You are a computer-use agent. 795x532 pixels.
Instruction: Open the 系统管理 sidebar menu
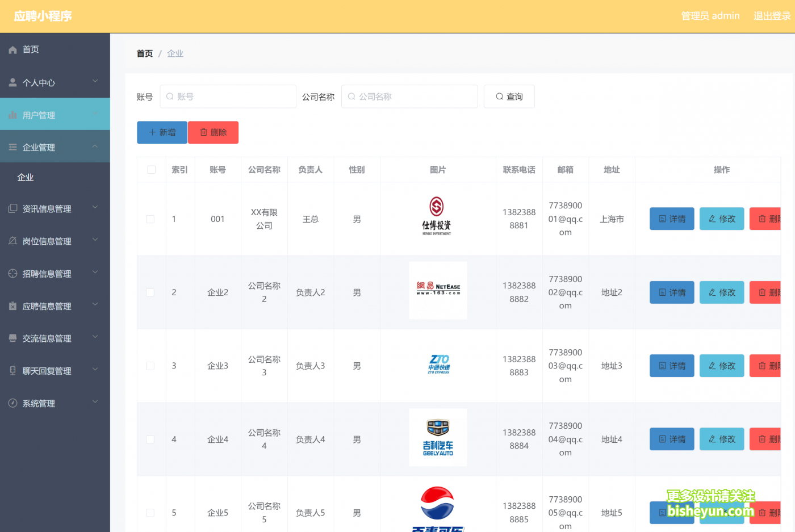point(55,403)
